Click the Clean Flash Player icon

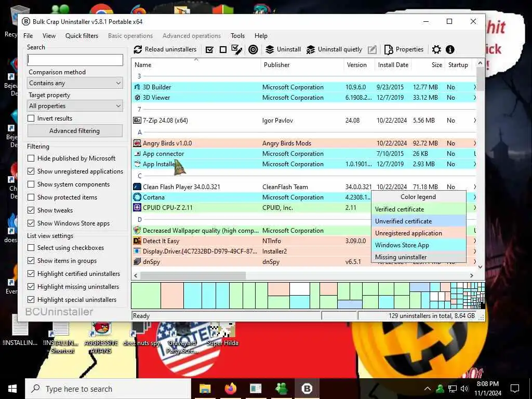click(x=137, y=187)
